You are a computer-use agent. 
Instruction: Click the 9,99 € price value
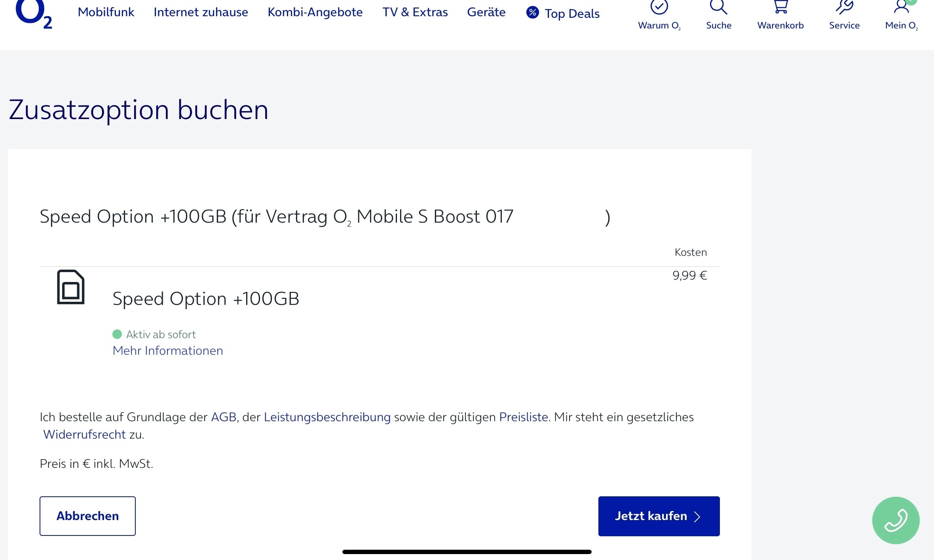pos(690,276)
